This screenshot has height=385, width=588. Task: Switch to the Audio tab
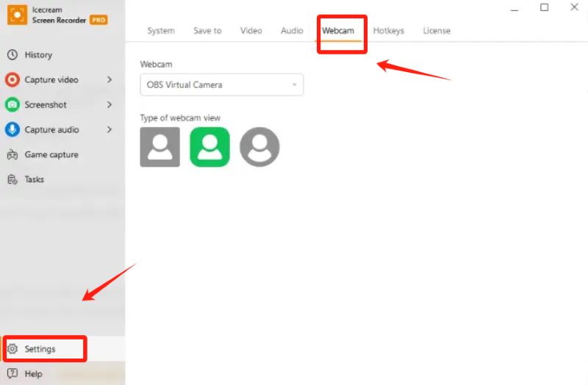click(x=292, y=31)
